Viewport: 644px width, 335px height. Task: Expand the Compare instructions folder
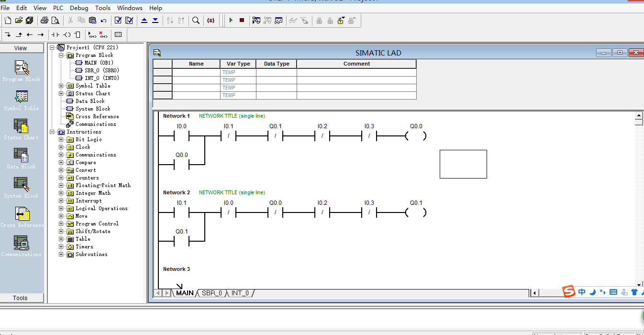pos(61,162)
